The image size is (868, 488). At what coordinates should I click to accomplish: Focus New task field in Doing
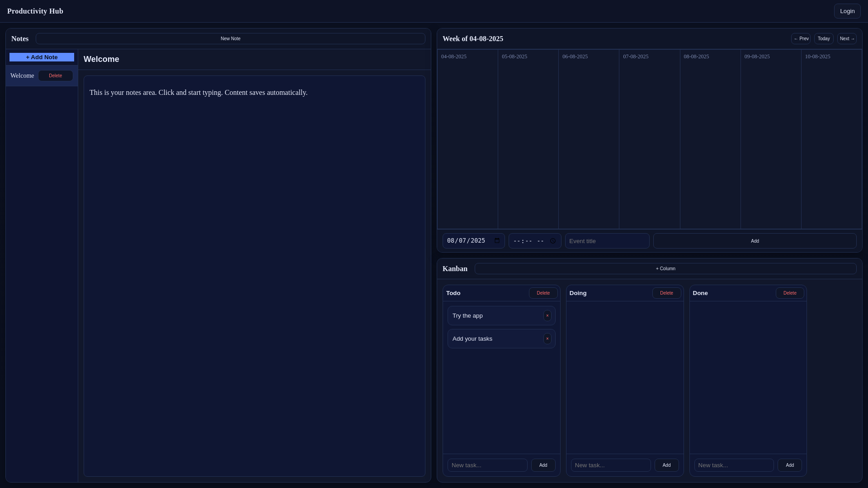coord(611,465)
